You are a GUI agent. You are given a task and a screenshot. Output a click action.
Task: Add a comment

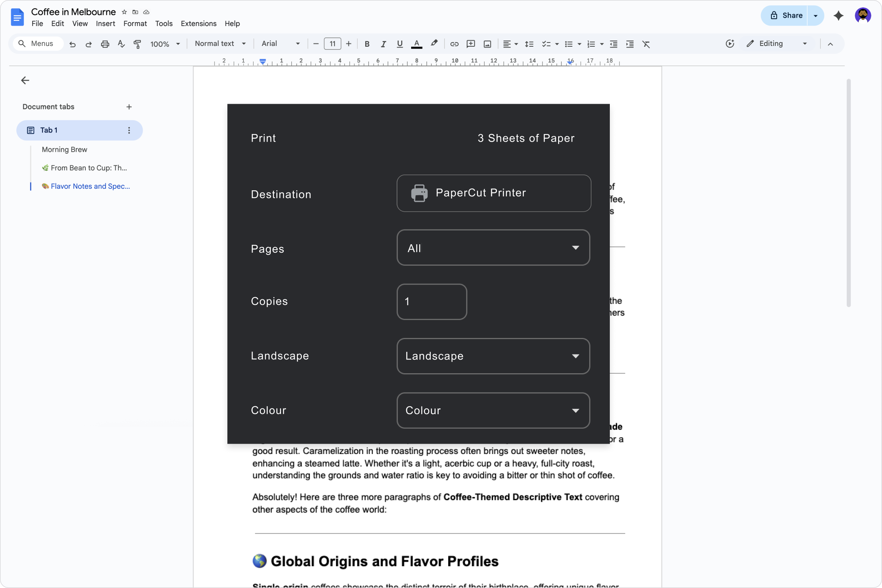click(470, 44)
